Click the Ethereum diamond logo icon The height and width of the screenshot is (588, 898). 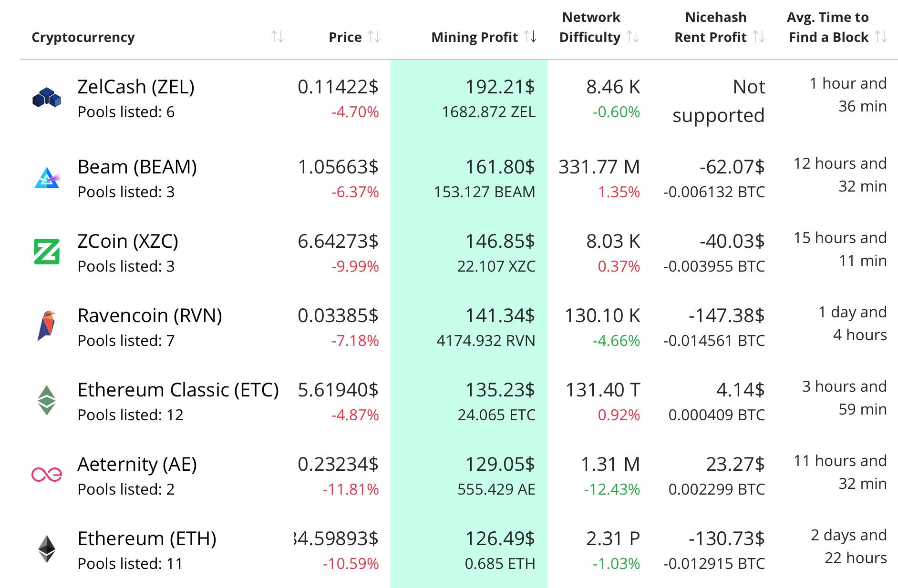[x=47, y=549]
